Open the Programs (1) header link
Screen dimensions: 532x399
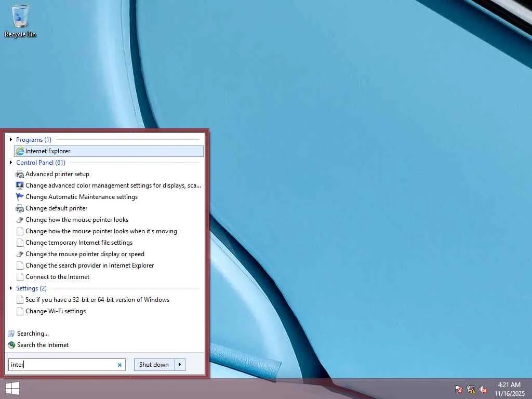[34, 140]
